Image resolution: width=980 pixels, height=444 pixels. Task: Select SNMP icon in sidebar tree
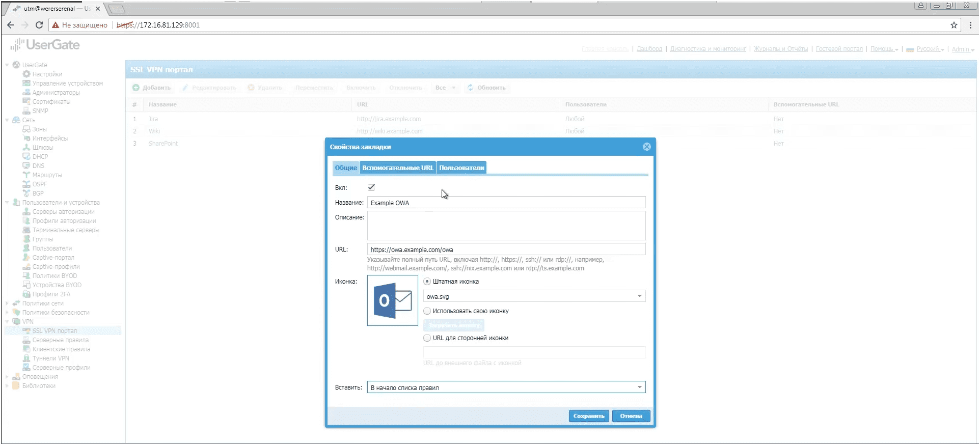26,111
